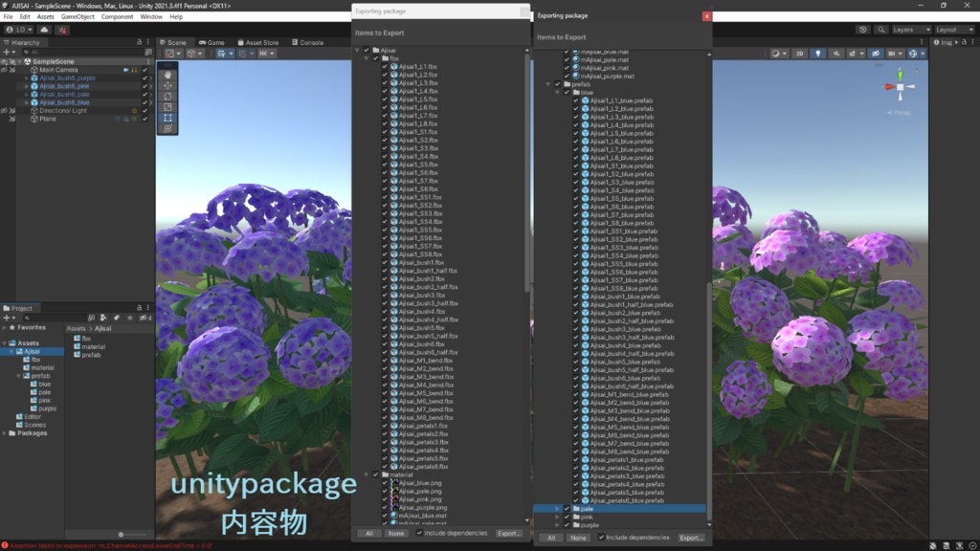The height and width of the screenshot is (551, 980).
Task: Uncheck Ajisai1_L1.fbx in left export dialog
Action: (x=385, y=66)
